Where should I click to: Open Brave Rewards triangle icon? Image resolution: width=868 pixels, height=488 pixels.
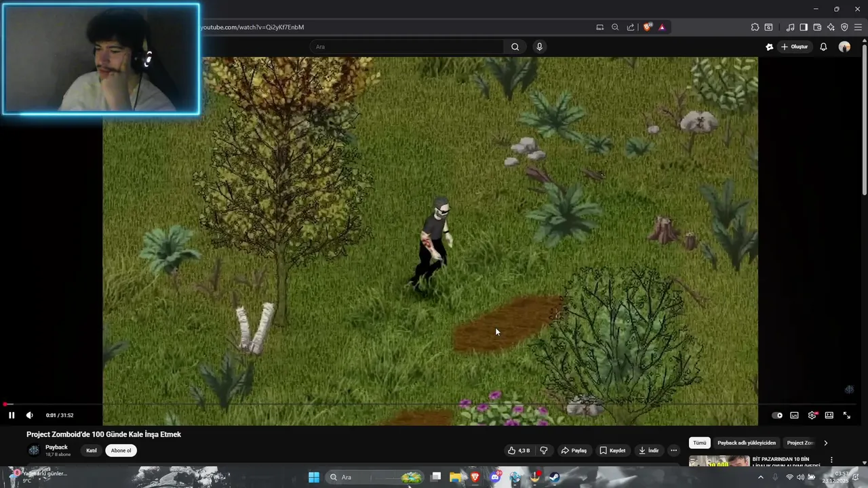point(662,27)
